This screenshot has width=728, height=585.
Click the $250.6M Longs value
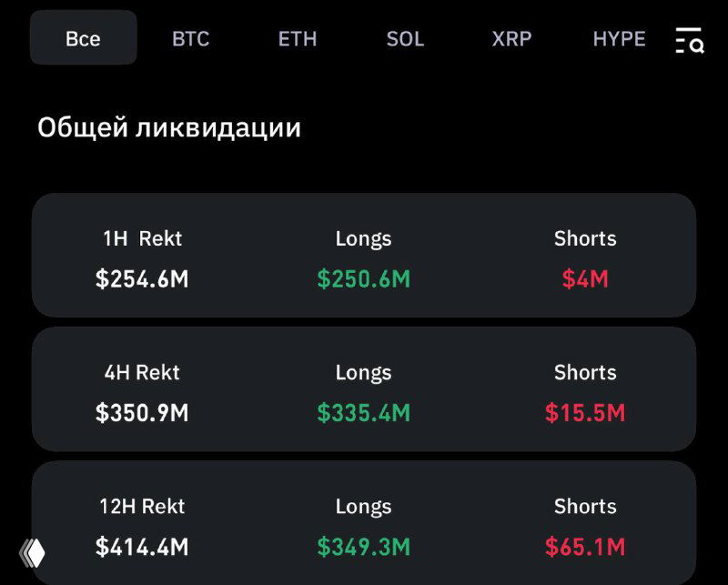pos(363,279)
